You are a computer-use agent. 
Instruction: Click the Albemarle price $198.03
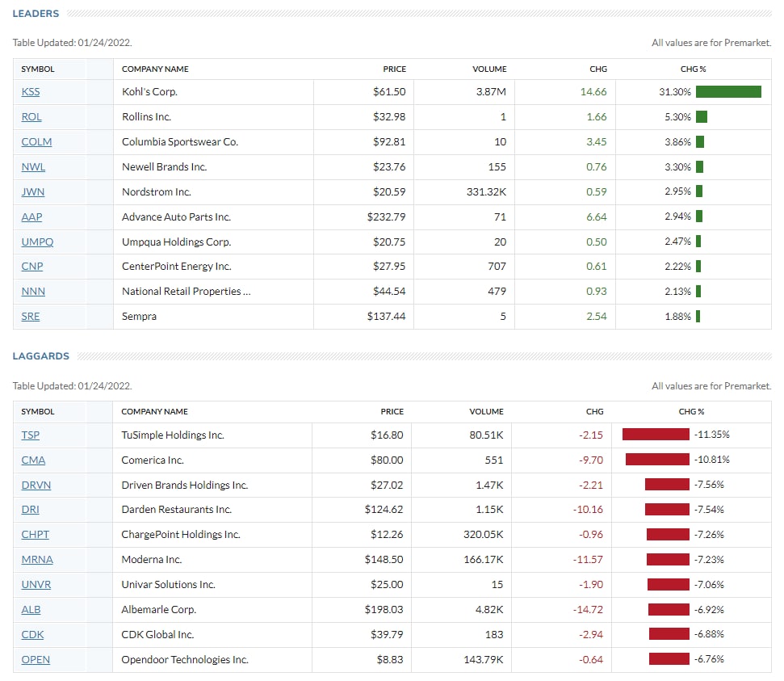[384, 610]
